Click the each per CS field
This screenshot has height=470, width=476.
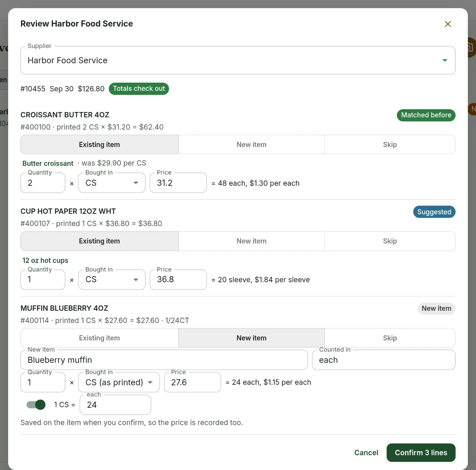[x=116, y=405]
